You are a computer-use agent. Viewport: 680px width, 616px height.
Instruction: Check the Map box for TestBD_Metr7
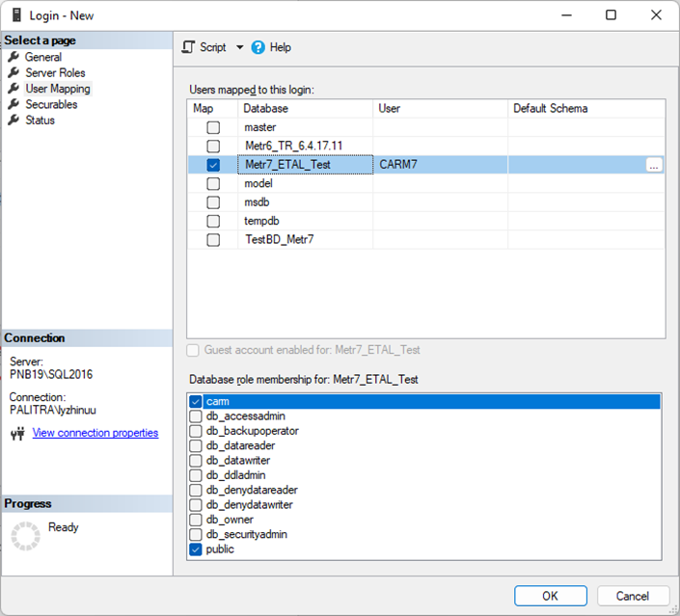213,240
